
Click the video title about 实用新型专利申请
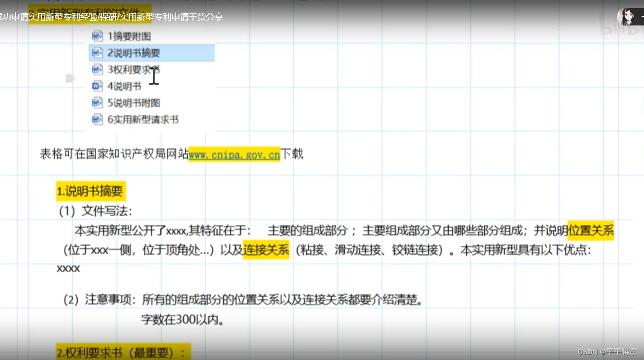[111, 17]
